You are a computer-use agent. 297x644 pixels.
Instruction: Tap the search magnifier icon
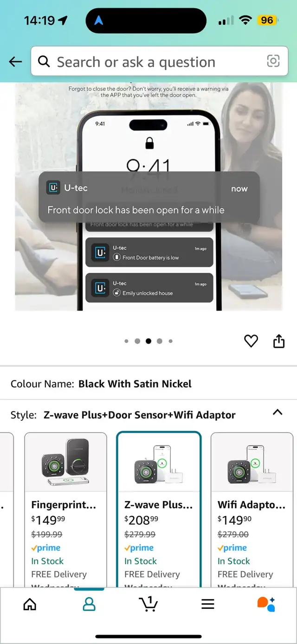point(44,61)
